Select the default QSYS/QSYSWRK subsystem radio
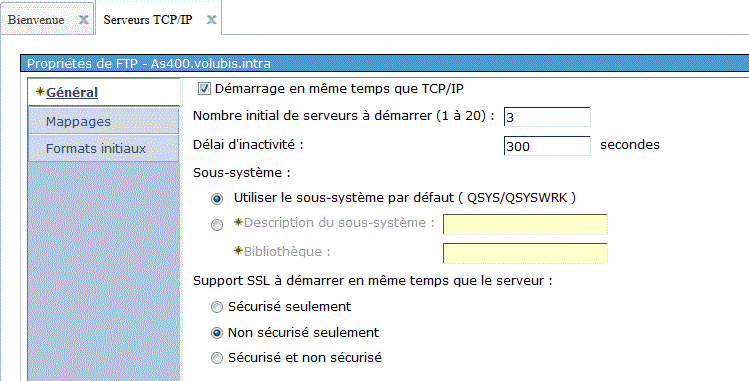The image size is (749, 381). 217,199
